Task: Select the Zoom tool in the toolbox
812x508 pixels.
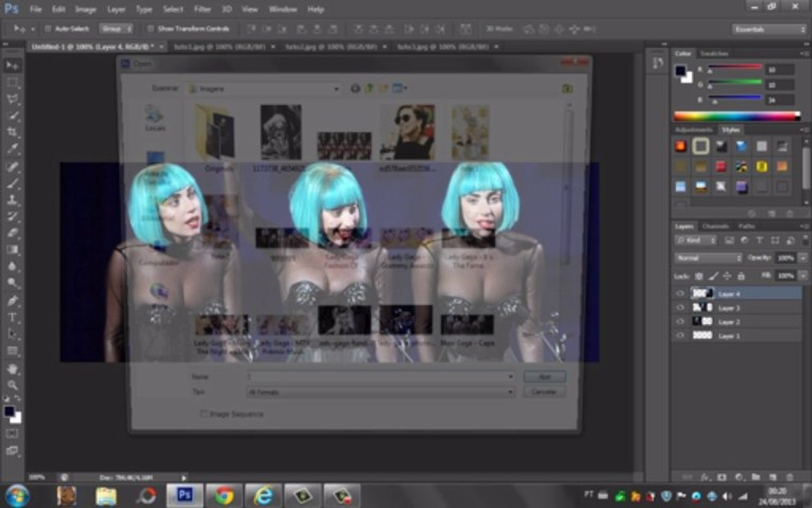Action: [x=13, y=385]
